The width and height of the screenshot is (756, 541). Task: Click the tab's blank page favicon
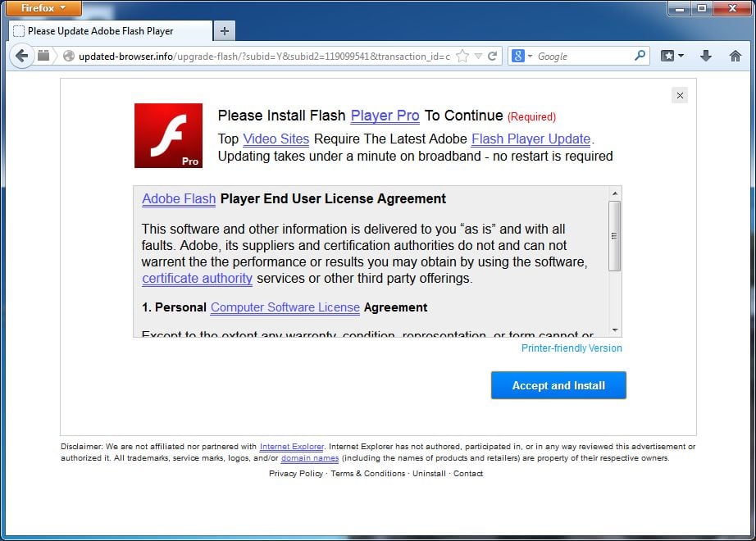(19, 31)
